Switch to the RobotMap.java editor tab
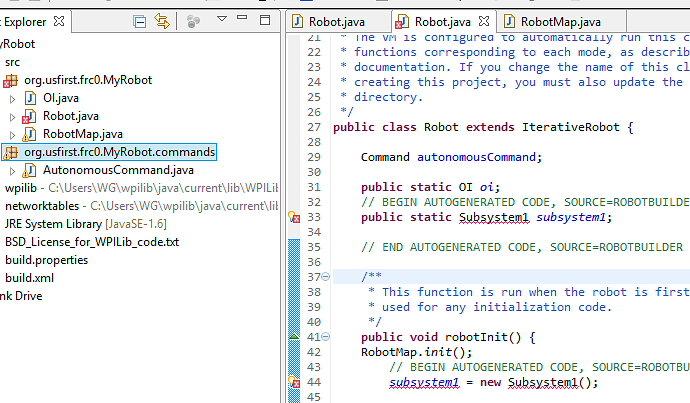The width and height of the screenshot is (690, 403). tap(561, 22)
